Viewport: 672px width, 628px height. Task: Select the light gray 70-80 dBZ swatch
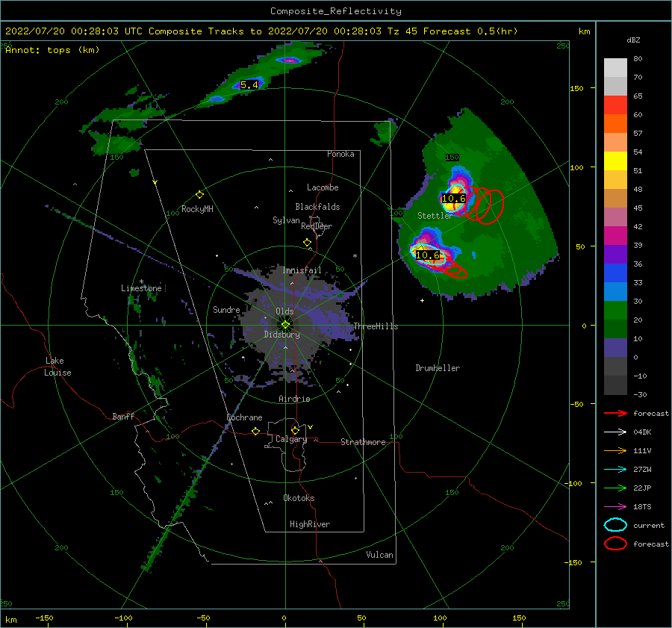[615, 68]
